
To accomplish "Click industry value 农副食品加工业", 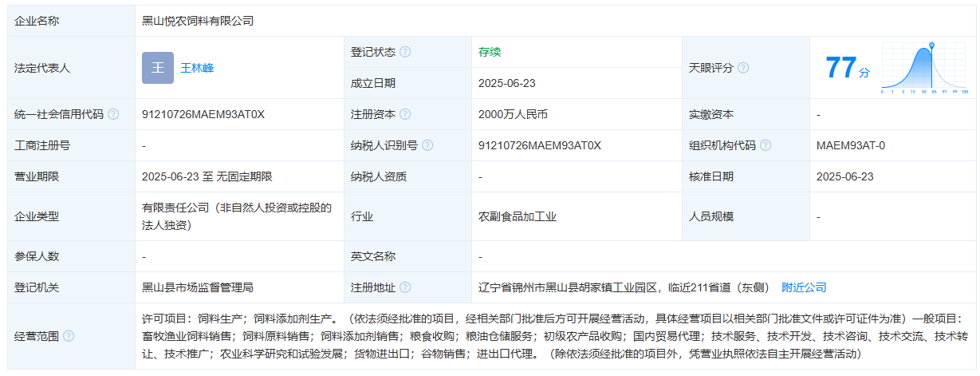I will coord(518,216).
